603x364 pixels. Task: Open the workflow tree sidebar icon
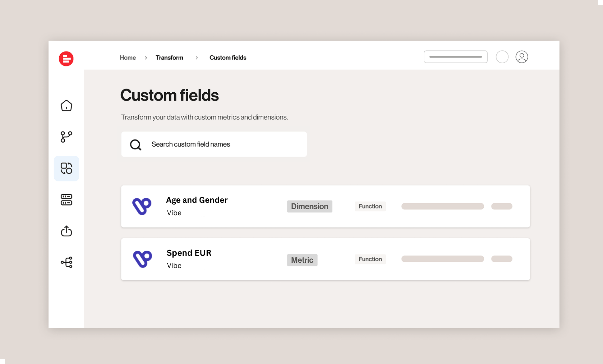tap(66, 262)
